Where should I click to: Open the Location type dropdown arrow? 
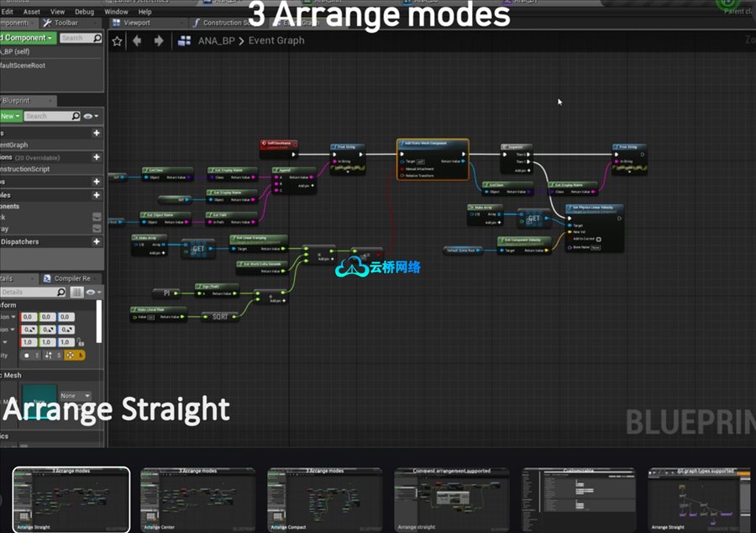tap(13, 317)
